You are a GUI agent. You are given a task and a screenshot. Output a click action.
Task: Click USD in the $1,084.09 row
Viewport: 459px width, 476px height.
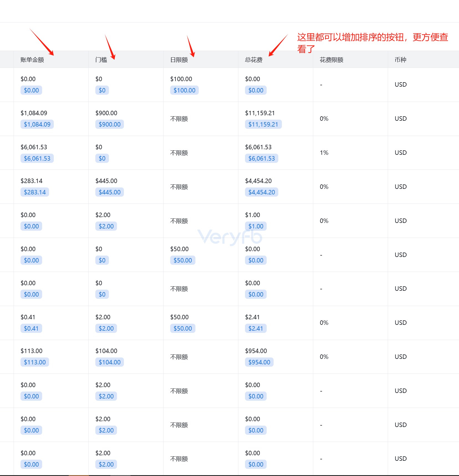[x=401, y=119]
